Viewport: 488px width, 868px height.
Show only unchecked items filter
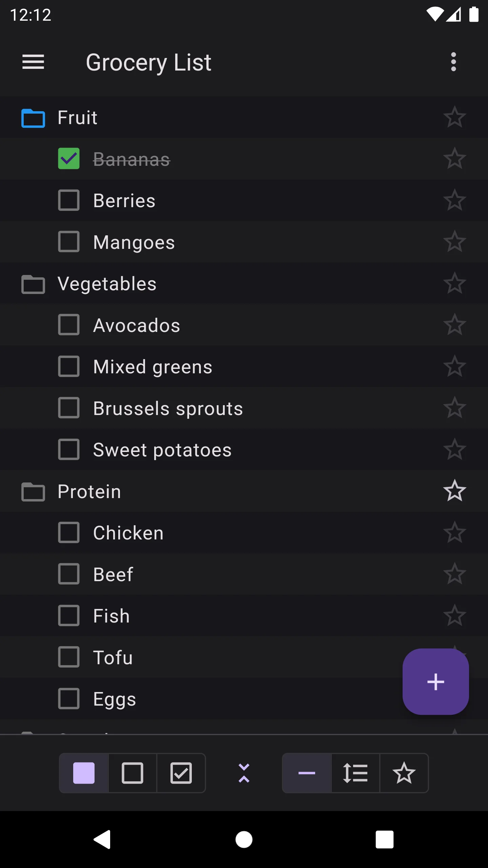coord(133,773)
